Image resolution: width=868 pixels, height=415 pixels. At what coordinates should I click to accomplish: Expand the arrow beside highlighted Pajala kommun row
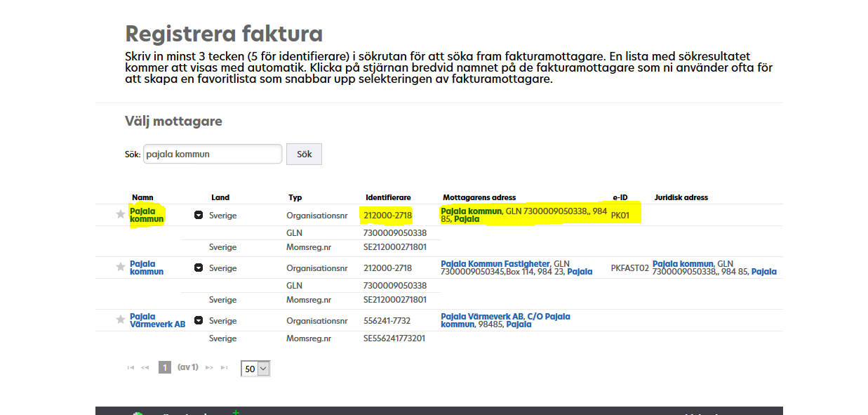pos(199,215)
